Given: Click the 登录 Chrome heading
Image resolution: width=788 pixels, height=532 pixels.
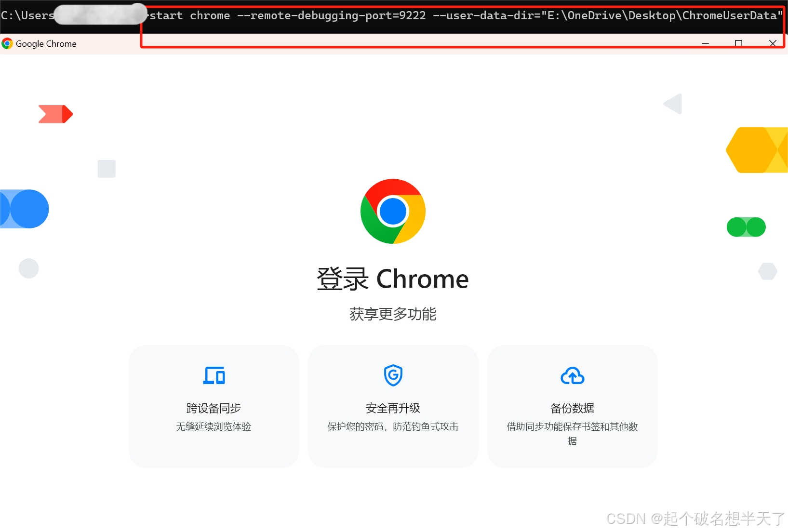Looking at the screenshot, I should click(393, 279).
